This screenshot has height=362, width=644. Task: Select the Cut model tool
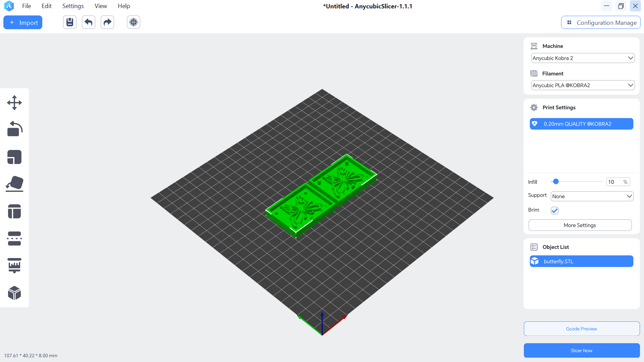click(14, 239)
